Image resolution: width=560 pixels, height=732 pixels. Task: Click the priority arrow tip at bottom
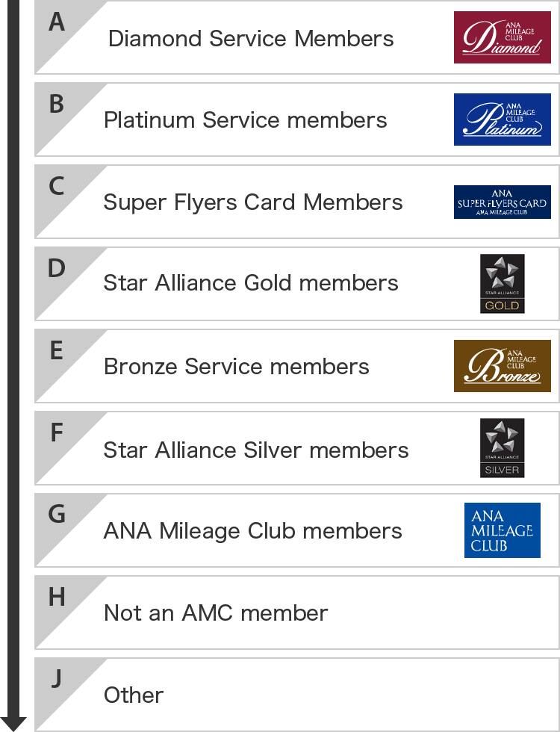13,723
